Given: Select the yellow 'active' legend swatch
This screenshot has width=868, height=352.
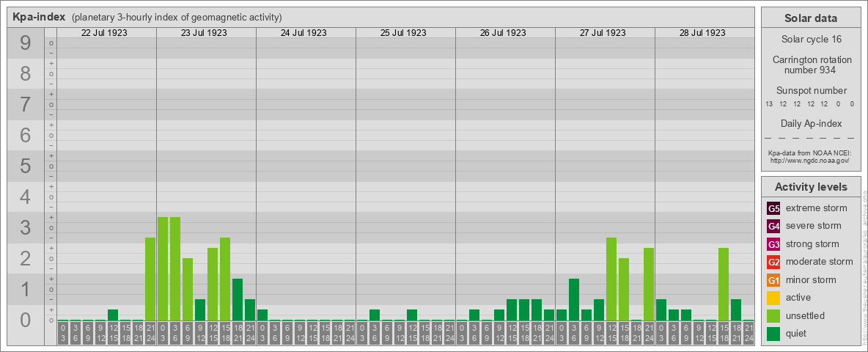Looking at the screenshot, I should 773,298.
